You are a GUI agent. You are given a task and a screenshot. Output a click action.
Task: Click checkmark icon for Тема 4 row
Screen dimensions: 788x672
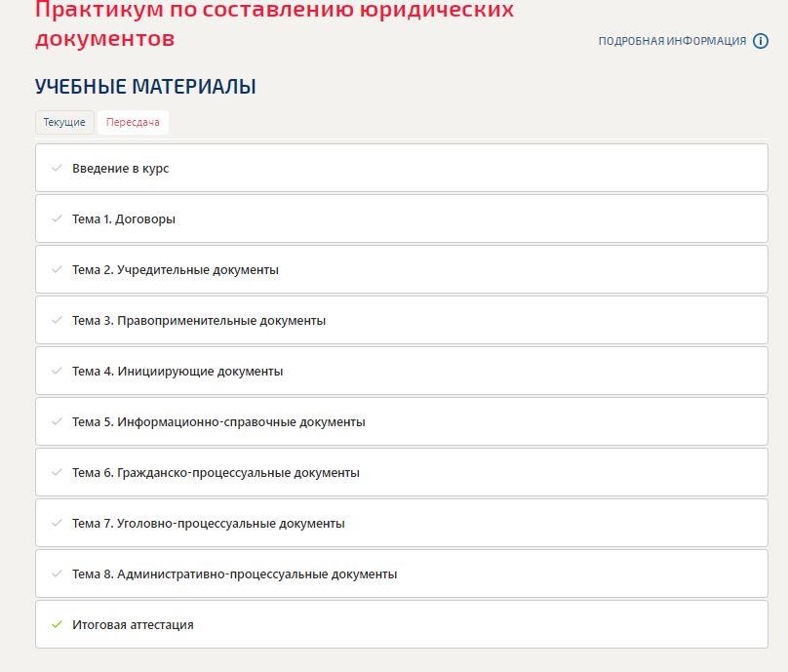(x=57, y=372)
